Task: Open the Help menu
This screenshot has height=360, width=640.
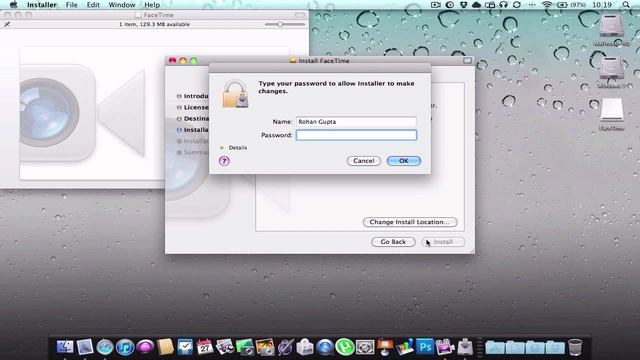Action: (152, 5)
